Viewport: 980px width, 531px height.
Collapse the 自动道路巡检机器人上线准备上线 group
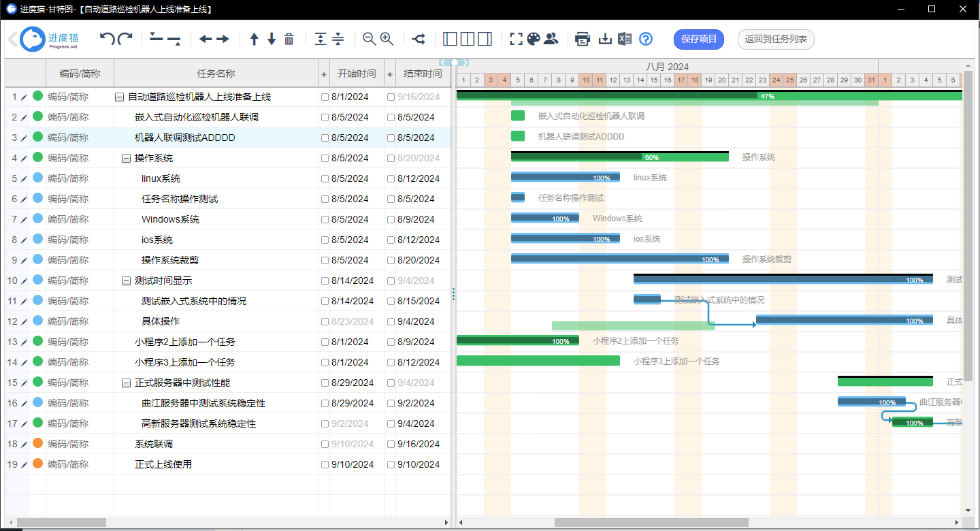119,97
